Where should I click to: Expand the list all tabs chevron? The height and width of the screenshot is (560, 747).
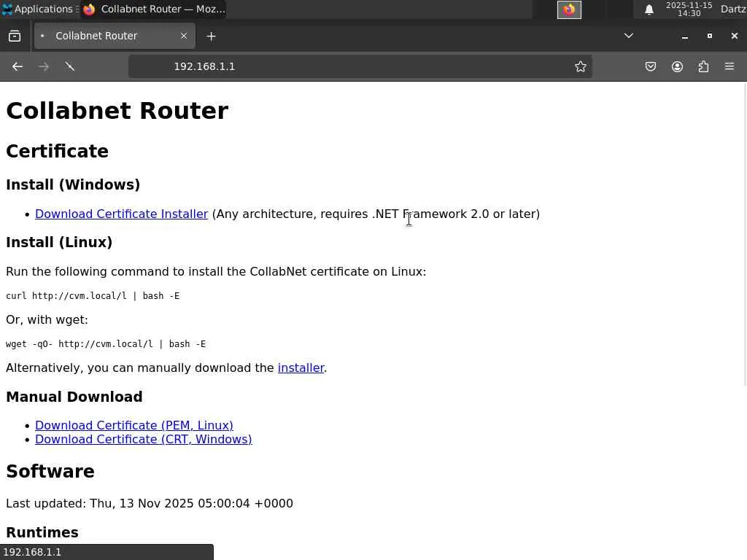pyautogui.click(x=629, y=36)
